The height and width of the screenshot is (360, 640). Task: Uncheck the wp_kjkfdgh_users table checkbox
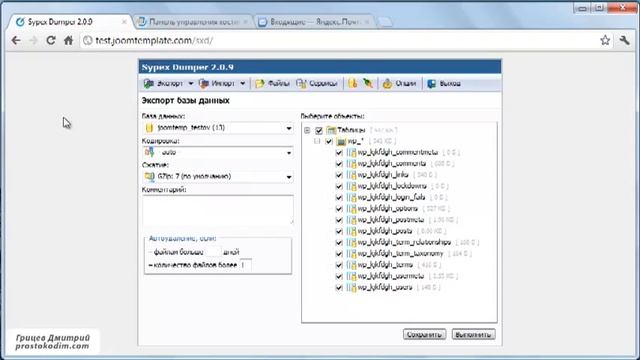coord(339,287)
